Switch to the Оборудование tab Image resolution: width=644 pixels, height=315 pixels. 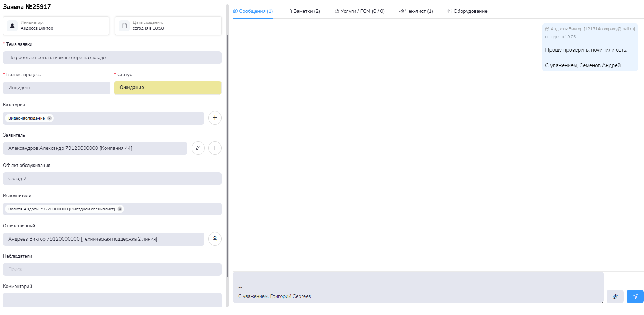point(467,11)
